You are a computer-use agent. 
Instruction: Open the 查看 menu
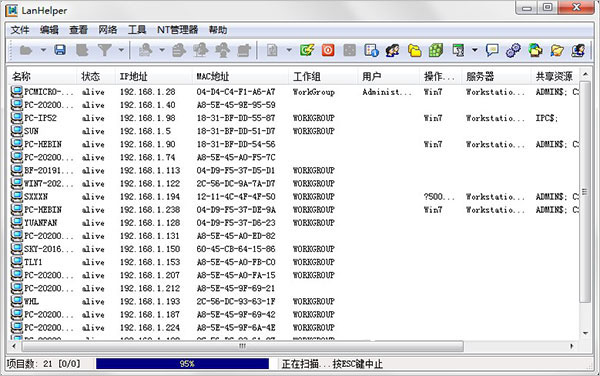78,30
